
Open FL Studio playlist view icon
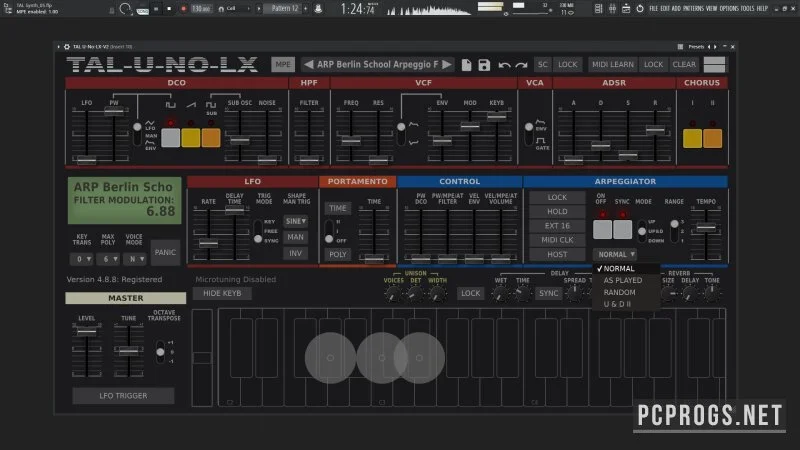[x=598, y=9]
